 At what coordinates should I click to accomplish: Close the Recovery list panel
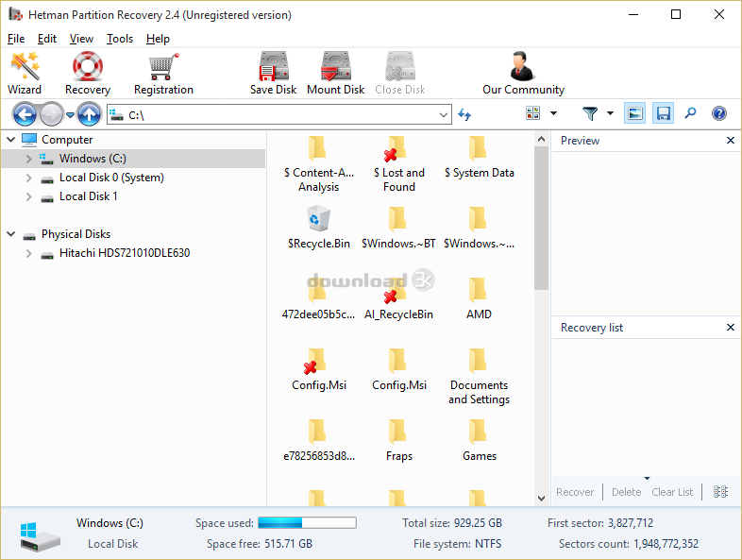[x=730, y=327]
